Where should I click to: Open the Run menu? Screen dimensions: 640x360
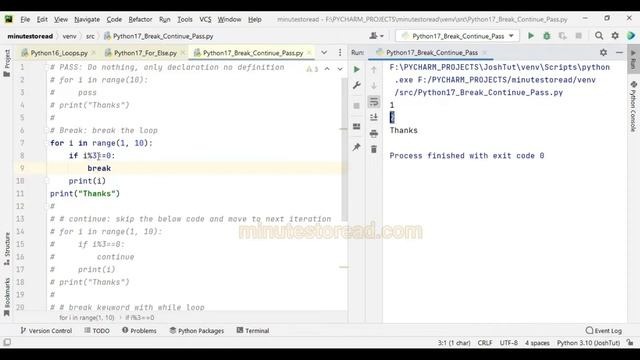click(164, 19)
